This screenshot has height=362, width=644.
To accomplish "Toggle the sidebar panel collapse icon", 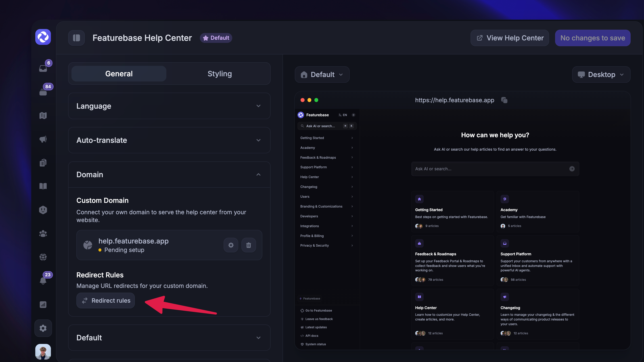I will point(77,38).
